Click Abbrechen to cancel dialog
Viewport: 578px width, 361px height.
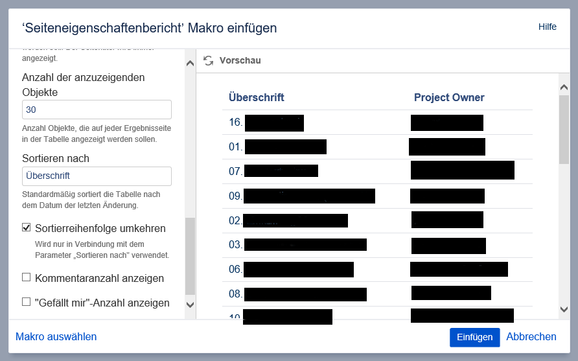[531, 337]
